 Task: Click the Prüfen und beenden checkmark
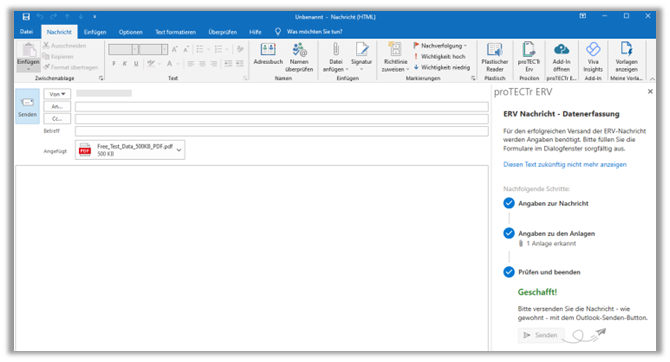[x=508, y=272]
